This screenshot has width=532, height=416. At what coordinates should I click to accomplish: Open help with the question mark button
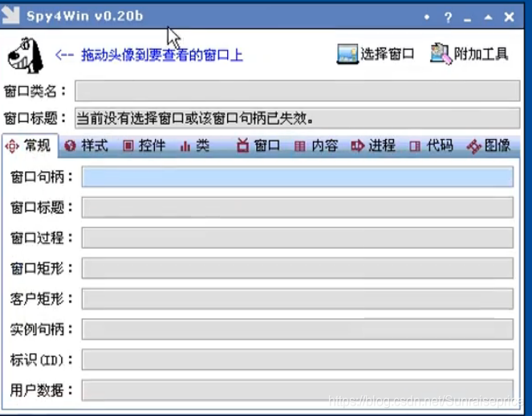(x=449, y=17)
